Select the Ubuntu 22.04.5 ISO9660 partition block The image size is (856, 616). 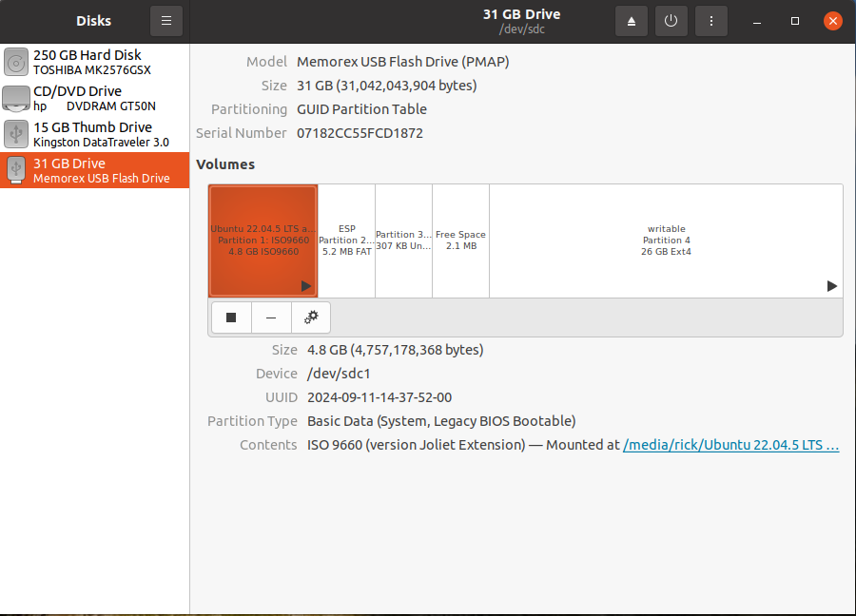pos(263,241)
